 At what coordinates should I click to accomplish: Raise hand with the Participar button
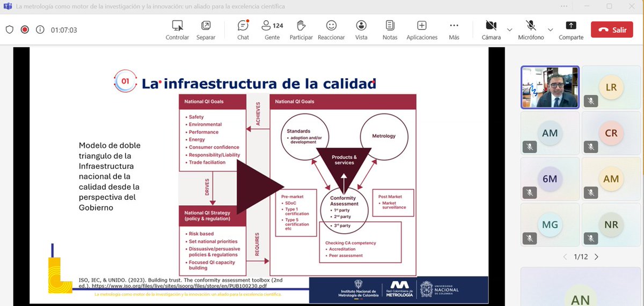pyautogui.click(x=301, y=30)
